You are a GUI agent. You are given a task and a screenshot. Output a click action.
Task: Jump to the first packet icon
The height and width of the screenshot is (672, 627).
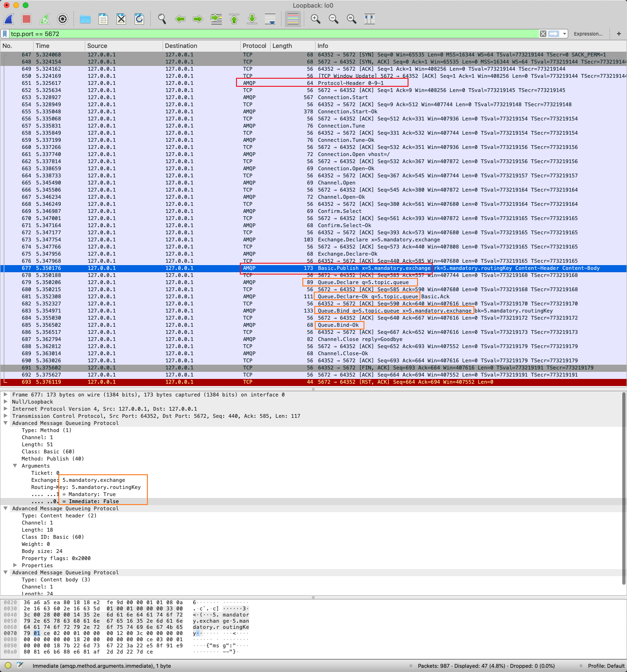point(234,19)
